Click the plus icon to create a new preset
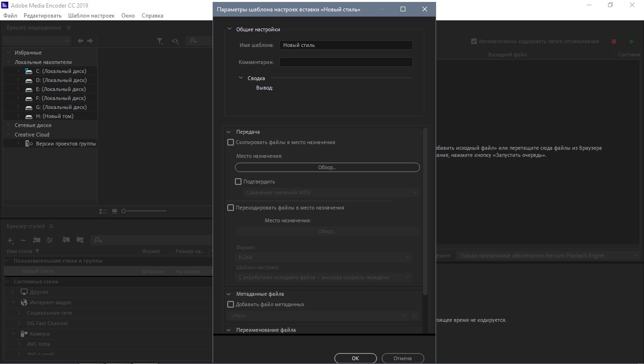This screenshot has width=644, height=364. click(10, 240)
